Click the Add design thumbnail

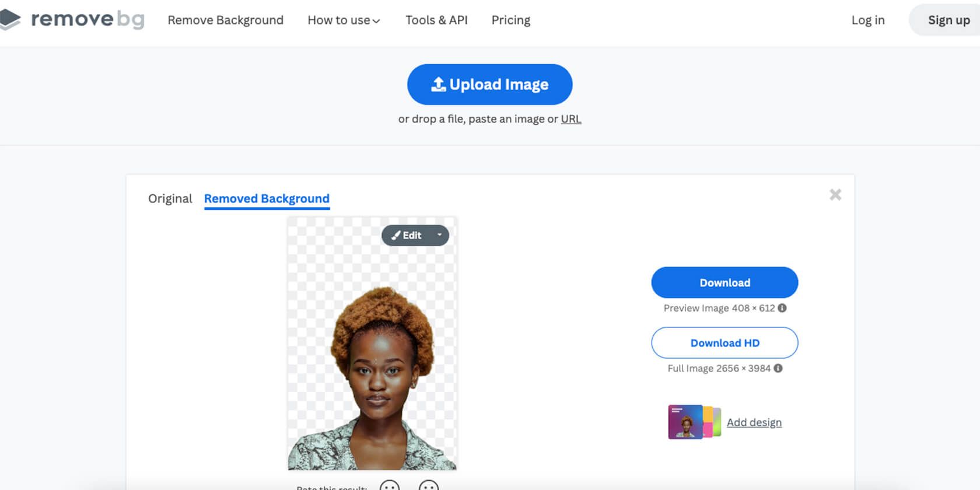pyautogui.click(x=694, y=422)
